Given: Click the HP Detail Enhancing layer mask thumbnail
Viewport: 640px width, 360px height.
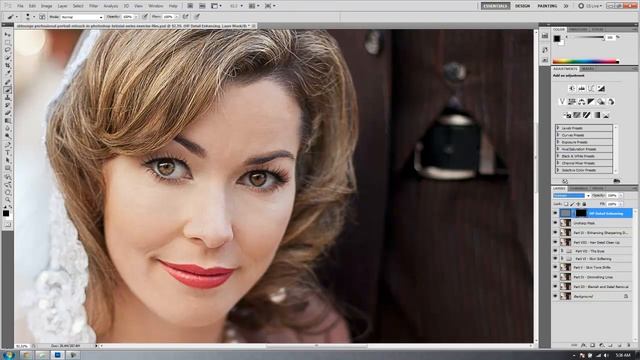Looking at the screenshot, I should tap(581, 213).
